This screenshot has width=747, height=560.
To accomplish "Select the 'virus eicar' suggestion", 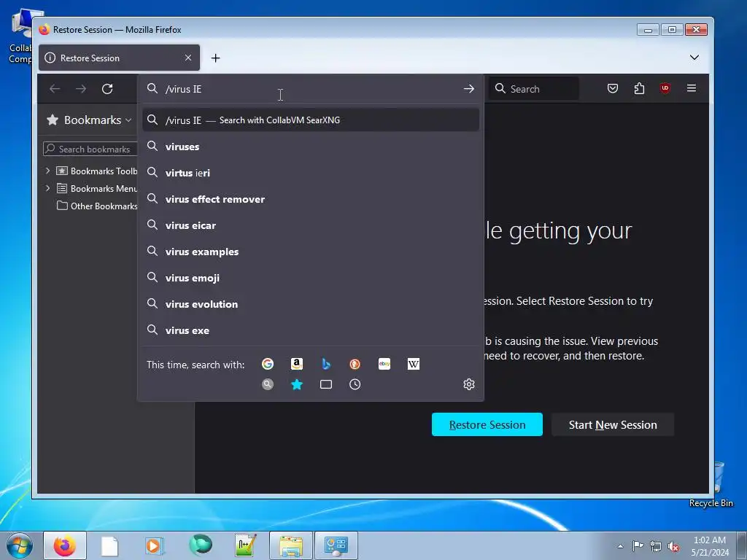I will (311, 225).
